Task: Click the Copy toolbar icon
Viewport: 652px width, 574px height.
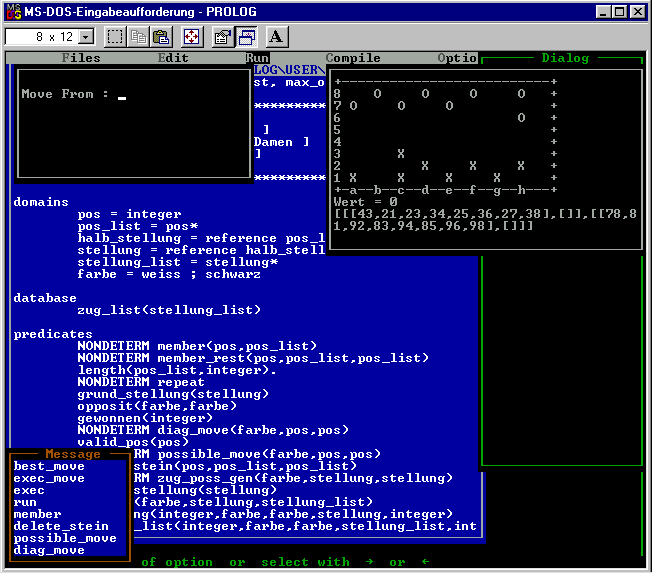Action: click(x=138, y=37)
